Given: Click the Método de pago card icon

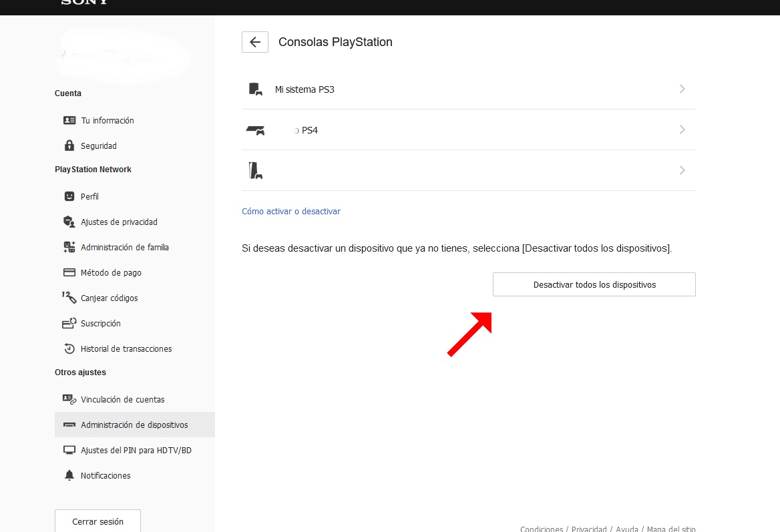Looking at the screenshot, I should tap(69, 272).
